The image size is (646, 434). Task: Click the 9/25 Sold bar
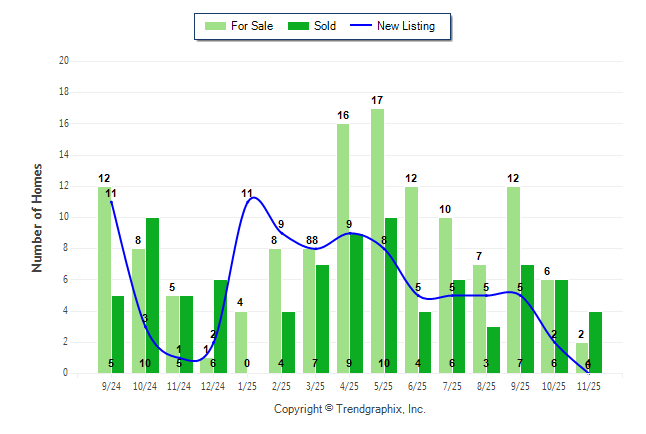point(527,318)
